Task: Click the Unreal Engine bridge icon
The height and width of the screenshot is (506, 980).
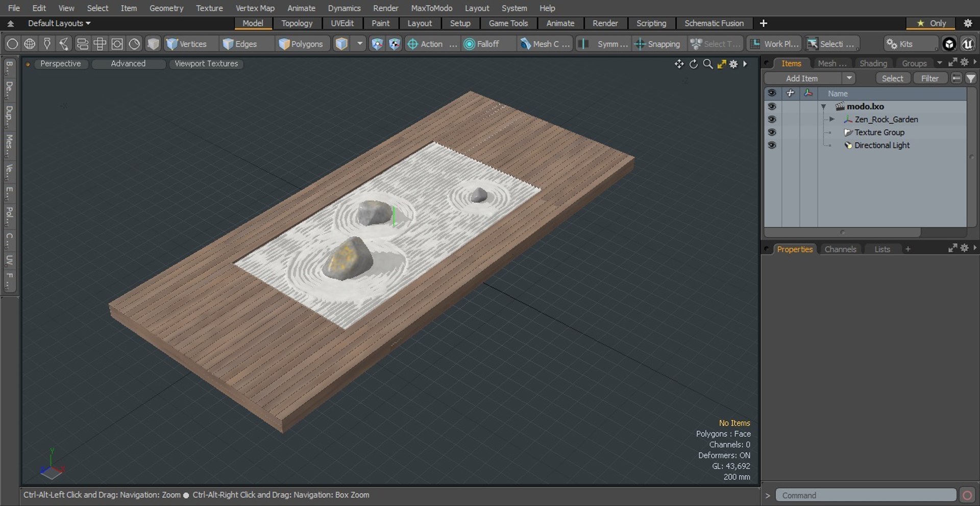Action: tap(968, 44)
